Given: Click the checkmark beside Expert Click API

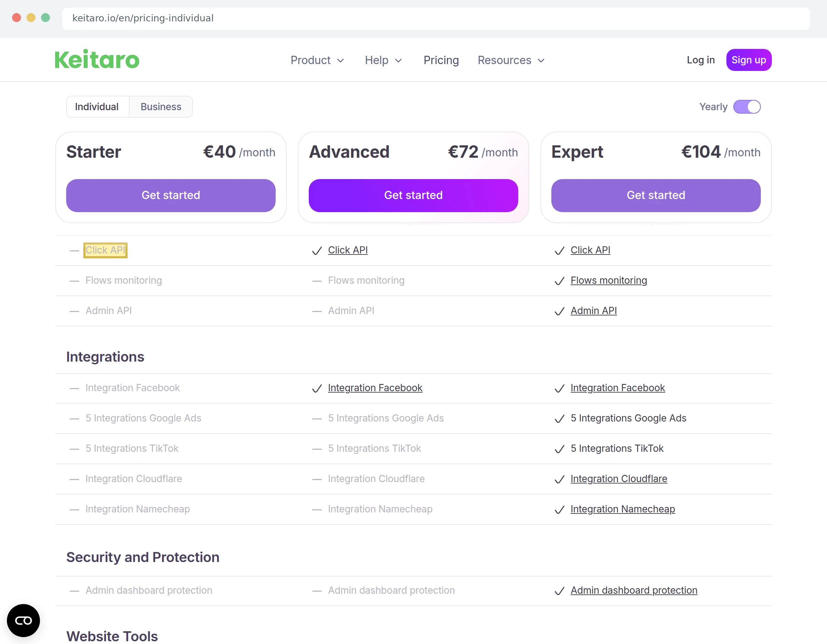Looking at the screenshot, I should click(x=559, y=251).
